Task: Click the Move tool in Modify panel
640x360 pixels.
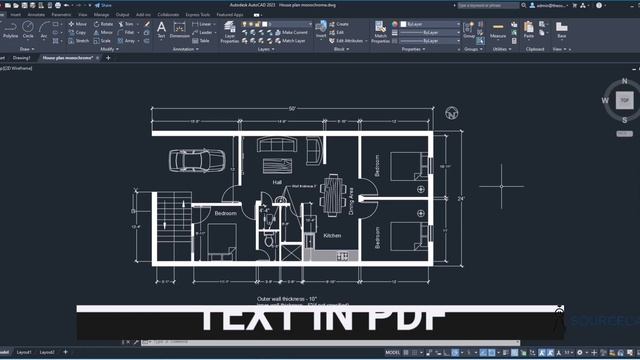Action: click(78, 24)
